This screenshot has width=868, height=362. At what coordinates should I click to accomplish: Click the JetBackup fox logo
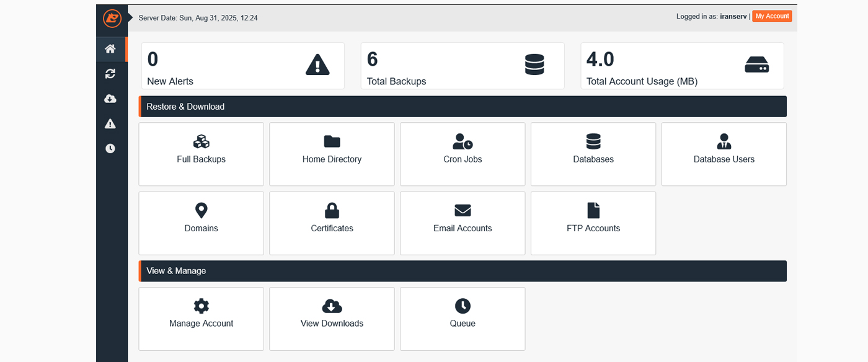click(112, 18)
